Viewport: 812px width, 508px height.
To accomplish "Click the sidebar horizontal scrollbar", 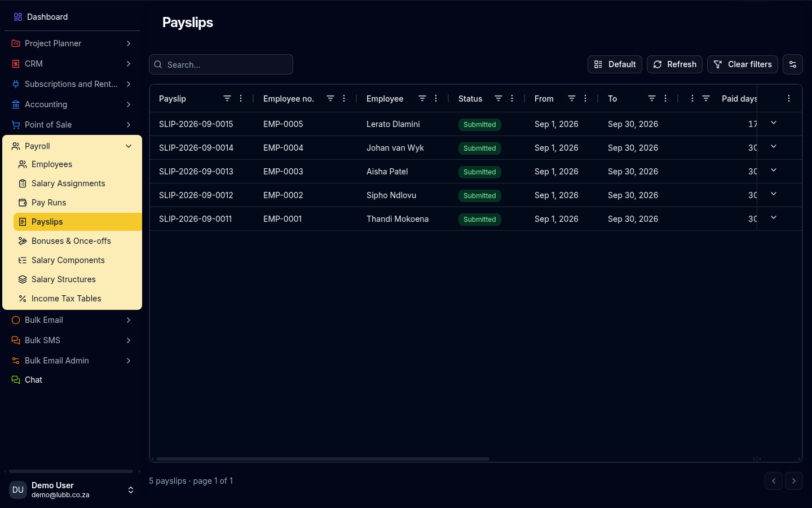I will pos(71,471).
